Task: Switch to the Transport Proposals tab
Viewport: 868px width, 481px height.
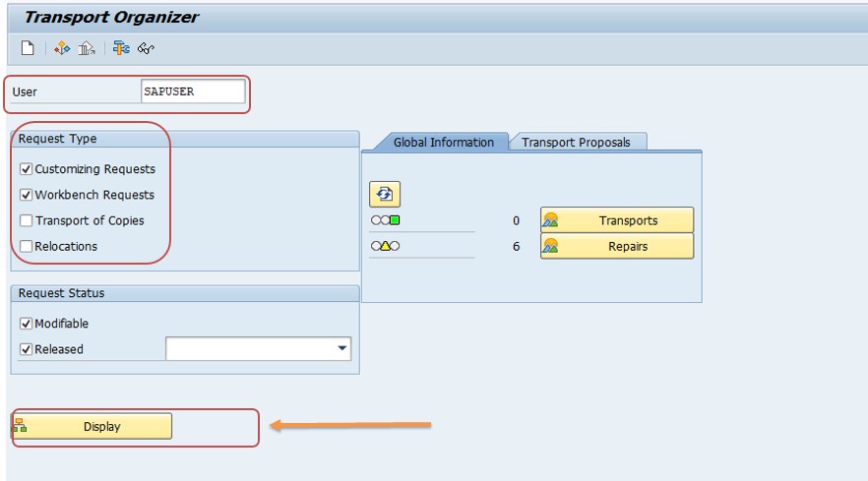Action: (576, 143)
